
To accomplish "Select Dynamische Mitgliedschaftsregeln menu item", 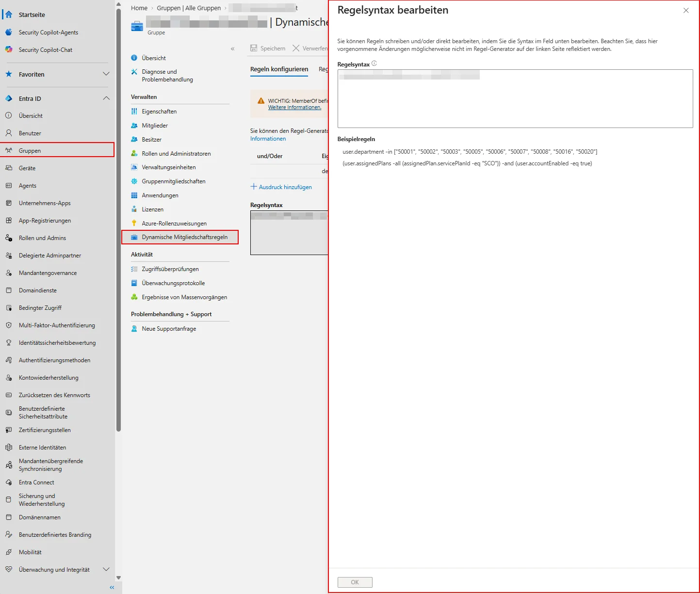I will pos(180,237).
